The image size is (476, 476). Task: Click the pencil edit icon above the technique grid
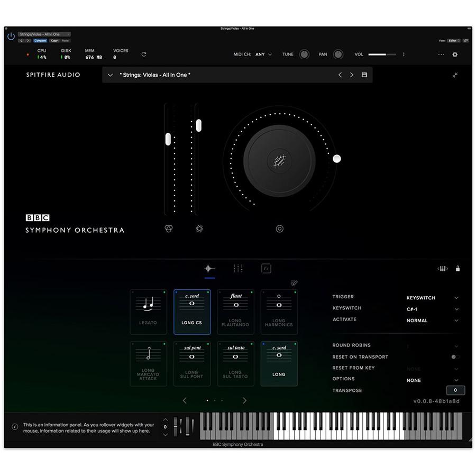pyautogui.click(x=294, y=283)
